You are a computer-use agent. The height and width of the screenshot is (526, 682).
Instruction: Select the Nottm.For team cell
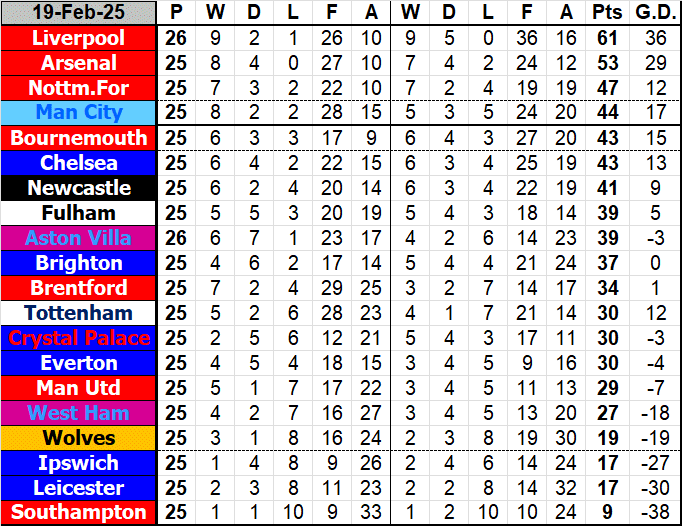pos(78,88)
